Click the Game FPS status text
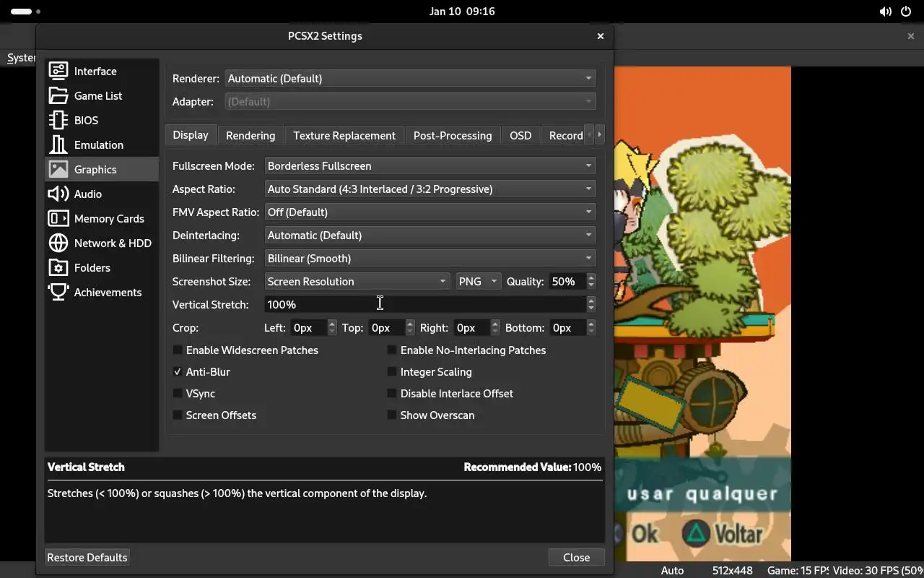The image size is (924, 578). tap(798, 570)
